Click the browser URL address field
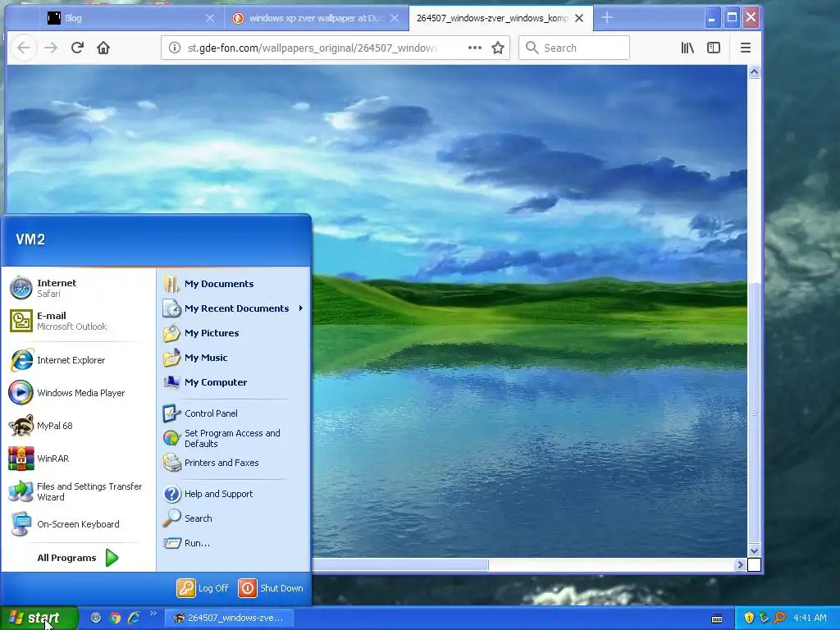This screenshot has height=630, width=840. (335, 48)
